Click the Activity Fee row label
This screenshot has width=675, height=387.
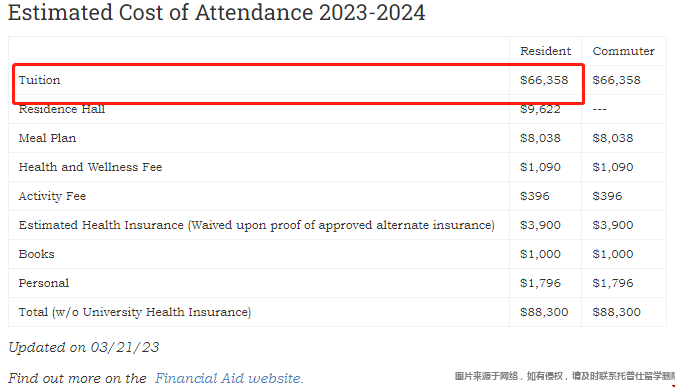pyautogui.click(x=52, y=196)
